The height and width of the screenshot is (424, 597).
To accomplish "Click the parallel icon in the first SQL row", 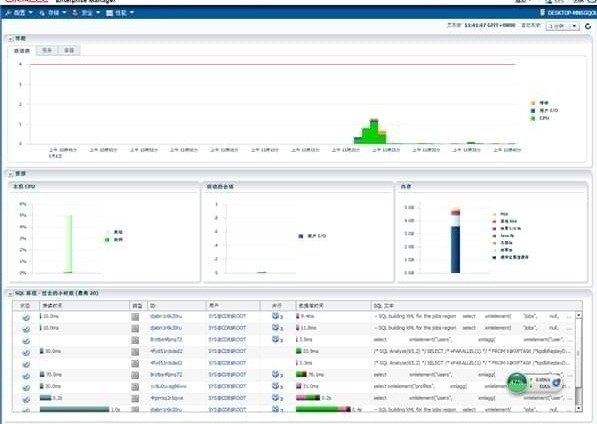I will pyautogui.click(x=276, y=316).
